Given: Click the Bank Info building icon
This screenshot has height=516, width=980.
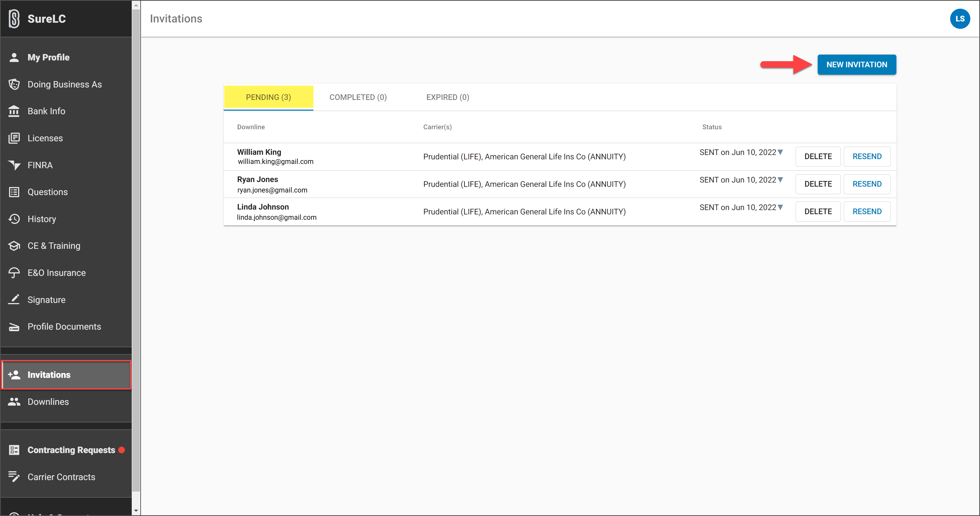Looking at the screenshot, I should tap(14, 111).
